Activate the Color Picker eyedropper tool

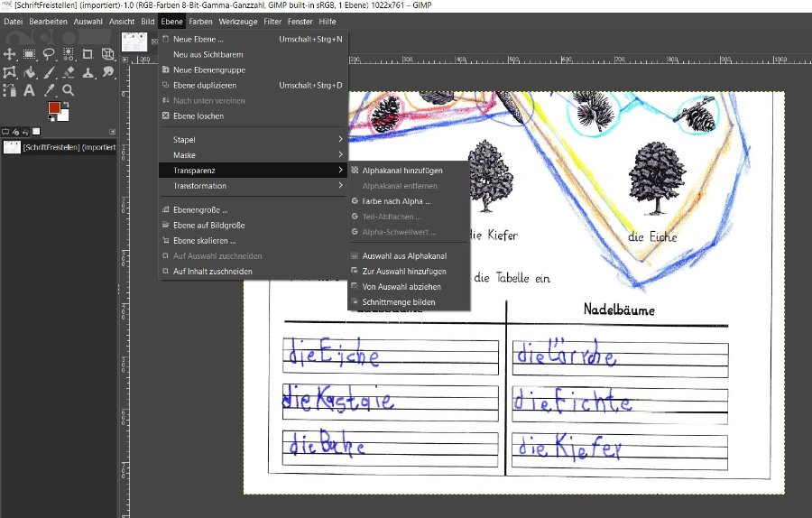[49, 90]
